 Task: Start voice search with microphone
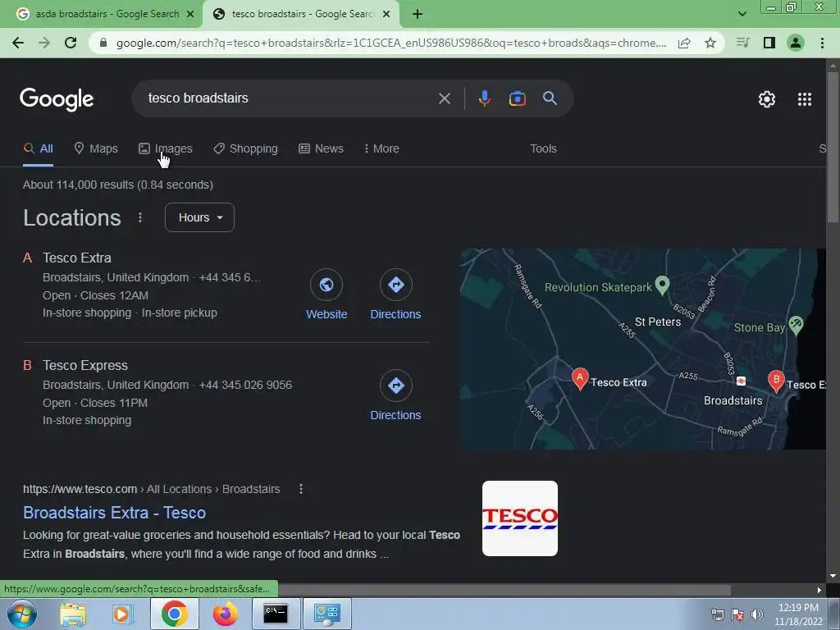(484, 98)
